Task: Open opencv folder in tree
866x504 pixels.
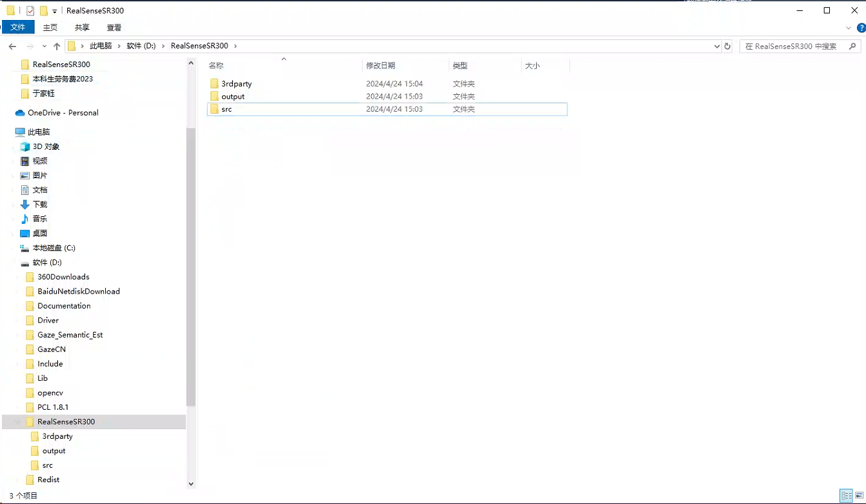Action: [50, 392]
